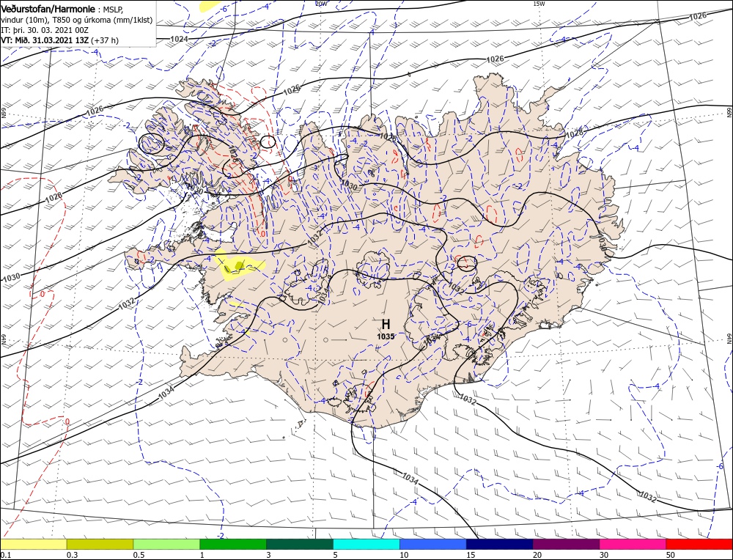Click the legend value 30
Screen dimensions: 733x560
coord(604,555)
